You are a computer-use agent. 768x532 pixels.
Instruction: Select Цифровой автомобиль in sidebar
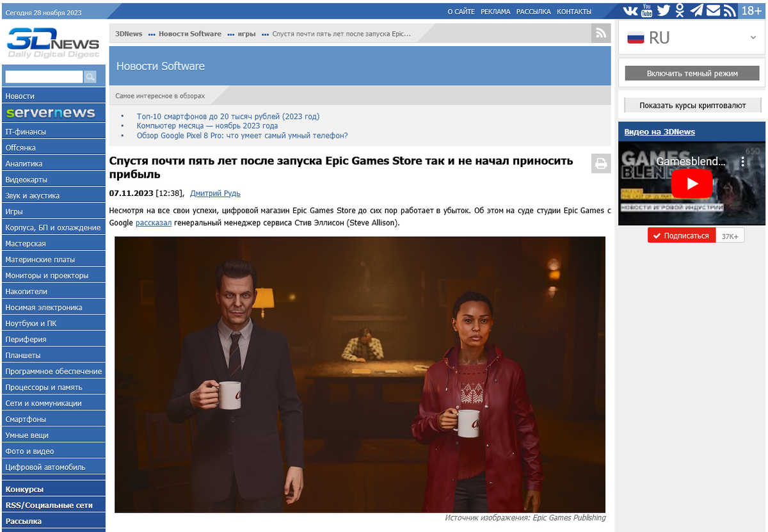coord(53,467)
